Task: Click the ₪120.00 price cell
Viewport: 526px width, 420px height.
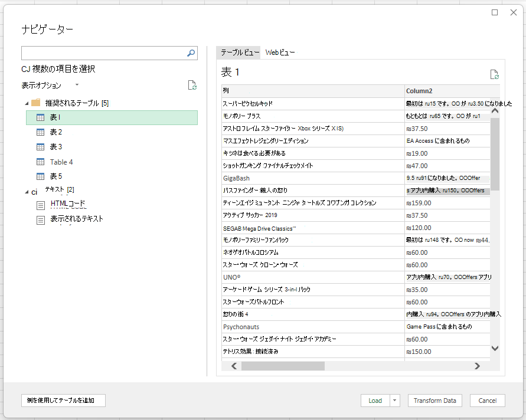Action: click(447, 228)
